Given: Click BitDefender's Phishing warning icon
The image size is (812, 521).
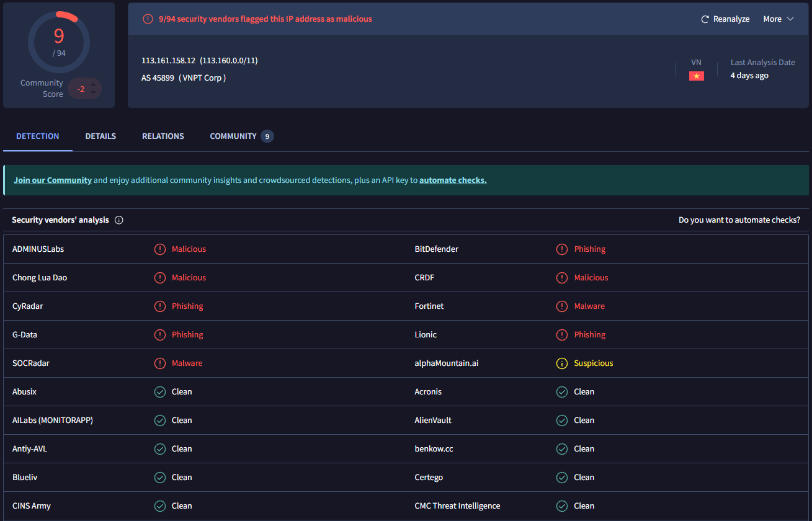Looking at the screenshot, I should pos(562,249).
